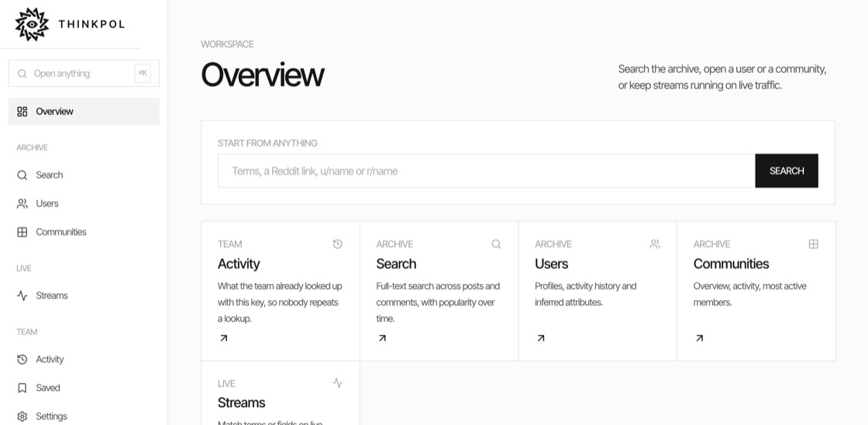The height and width of the screenshot is (425, 868).
Task: Click the TEAM section label in sidebar
Action: [x=26, y=332]
